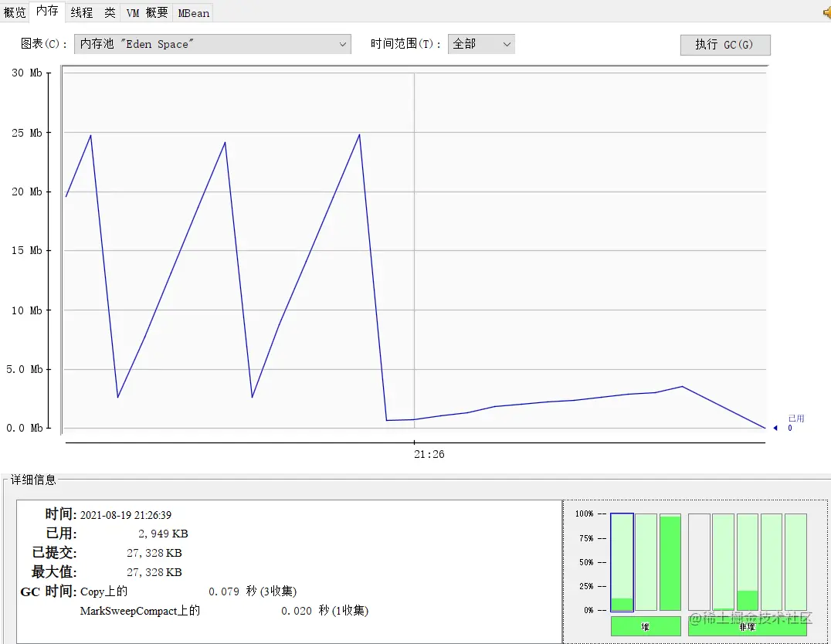Click the 10 Mb axis label

[x=26, y=310]
